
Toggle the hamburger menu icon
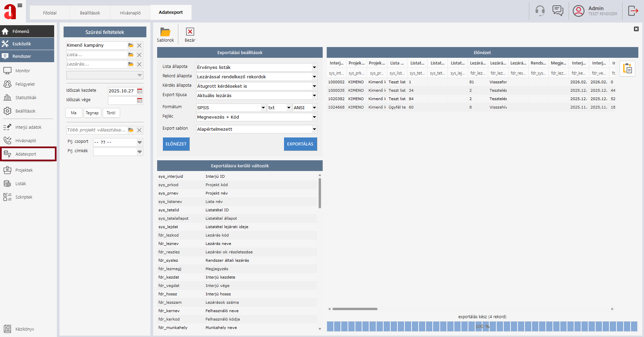20,5
